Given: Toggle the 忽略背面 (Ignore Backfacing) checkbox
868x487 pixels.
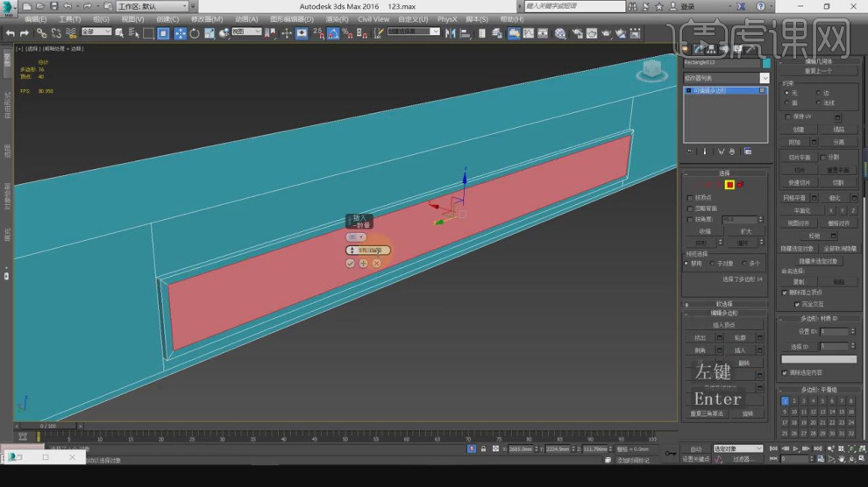Looking at the screenshot, I should (x=690, y=208).
